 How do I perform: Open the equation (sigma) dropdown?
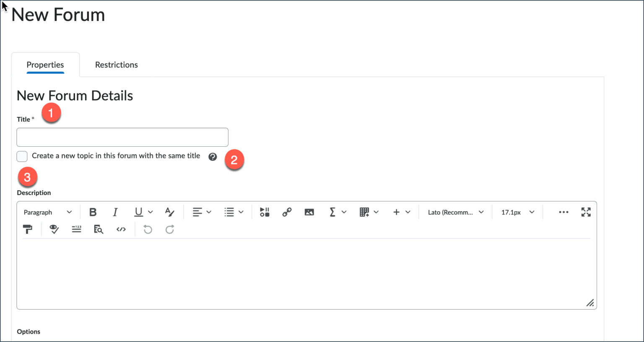click(x=338, y=212)
